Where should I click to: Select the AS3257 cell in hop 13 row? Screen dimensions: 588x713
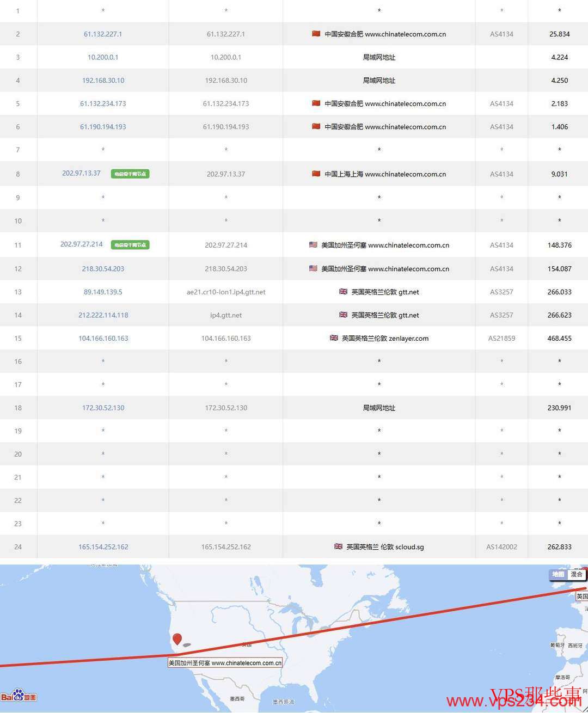(501, 292)
